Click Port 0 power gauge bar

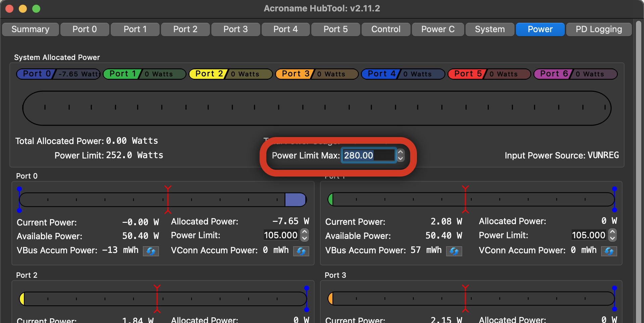click(x=163, y=200)
